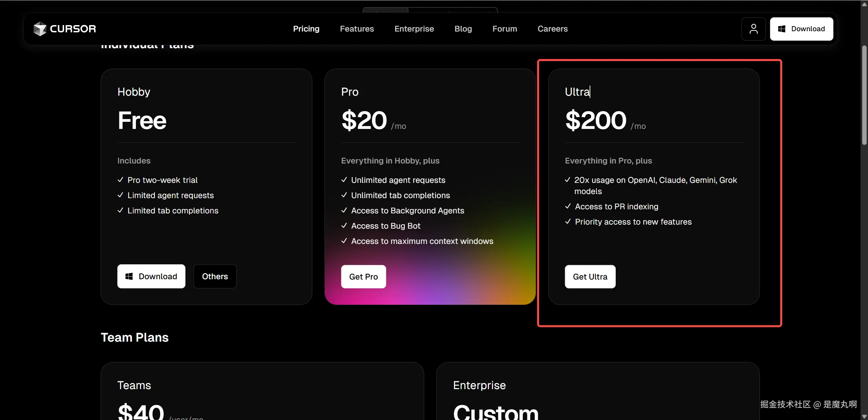The width and height of the screenshot is (868, 420).
Task: Open the user account profile icon
Action: 753,29
